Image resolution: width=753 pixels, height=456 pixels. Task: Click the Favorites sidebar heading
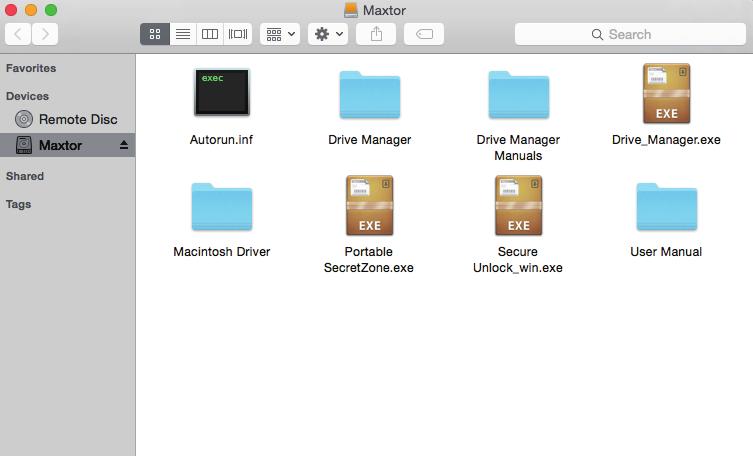pos(31,68)
